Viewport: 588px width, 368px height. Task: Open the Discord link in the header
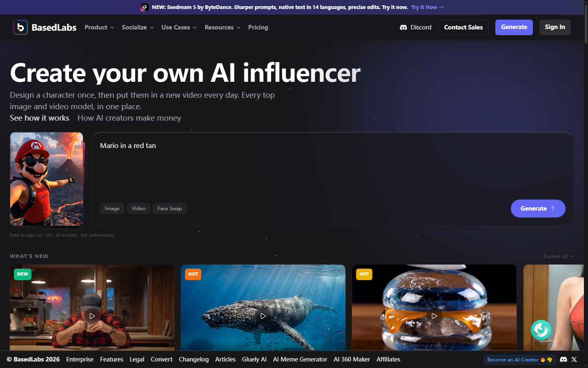416,27
